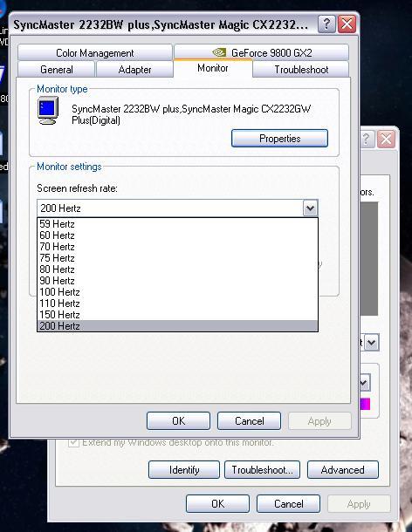Screen dimensions: 412x532
Task: Click the monitor icon under Monitor type
Action: (x=48, y=111)
